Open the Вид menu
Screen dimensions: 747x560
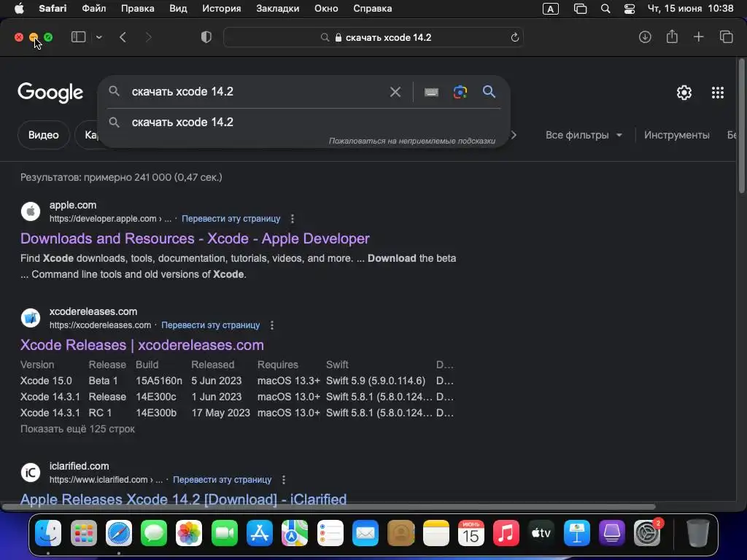click(x=178, y=9)
